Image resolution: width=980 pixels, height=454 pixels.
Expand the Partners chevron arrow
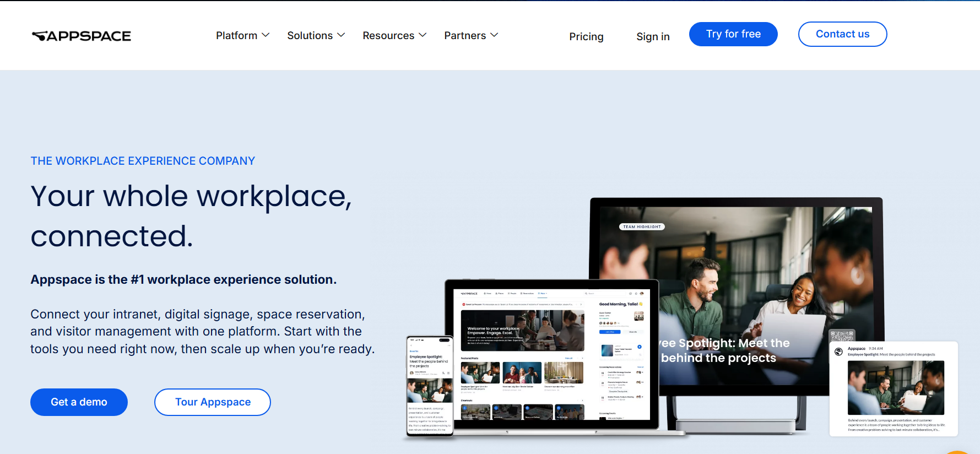(x=494, y=35)
